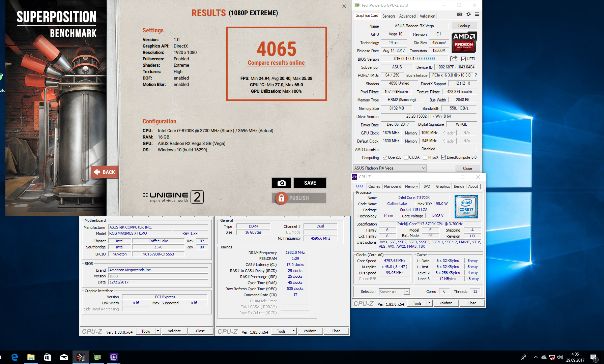Click the network tray icon
Viewport: 604px width, 364px height.
(x=552, y=357)
